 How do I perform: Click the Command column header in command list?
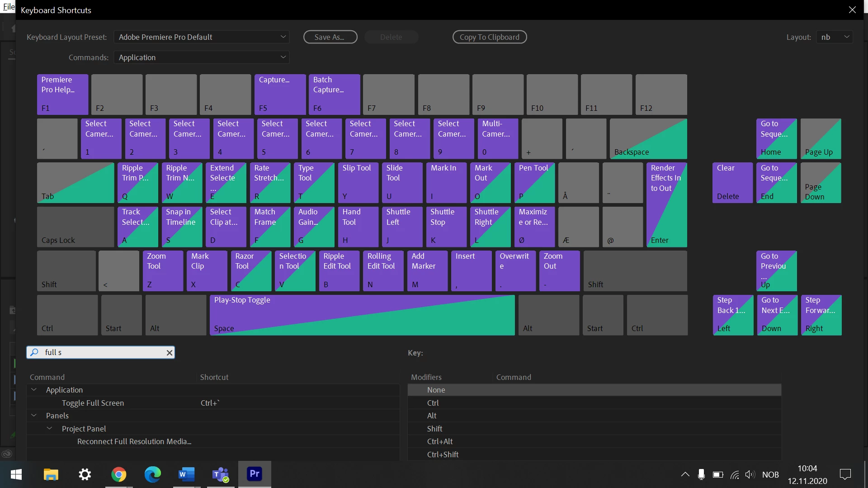point(47,377)
